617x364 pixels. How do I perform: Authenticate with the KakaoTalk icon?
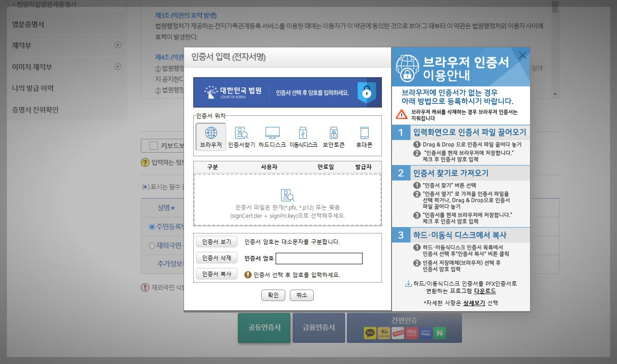(370, 332)
